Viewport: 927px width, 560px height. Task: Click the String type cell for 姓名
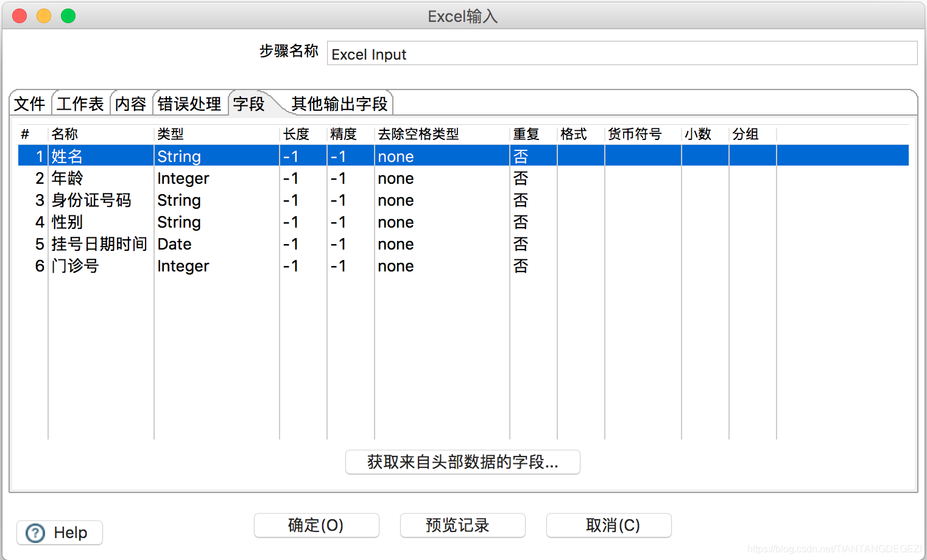[x=216, y=156]
